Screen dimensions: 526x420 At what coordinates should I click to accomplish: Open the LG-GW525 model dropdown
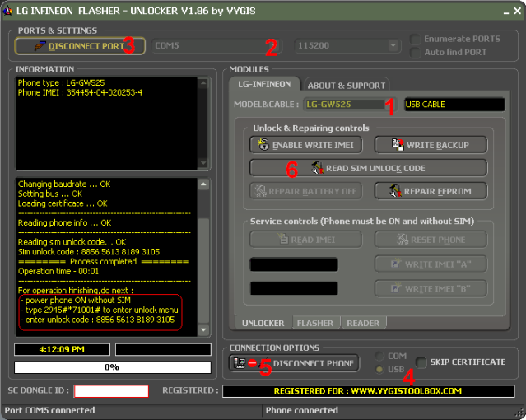(350, 105)
